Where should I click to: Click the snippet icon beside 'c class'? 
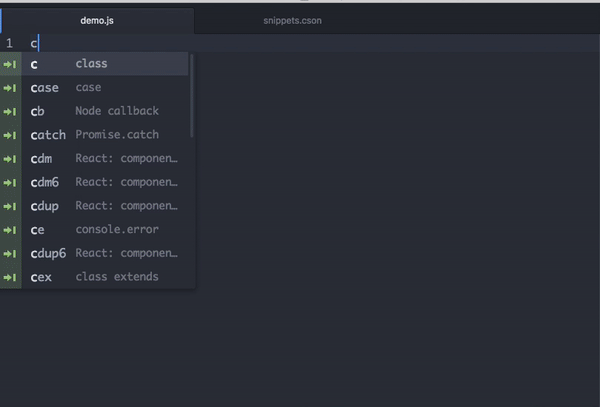tap(10, 64)
